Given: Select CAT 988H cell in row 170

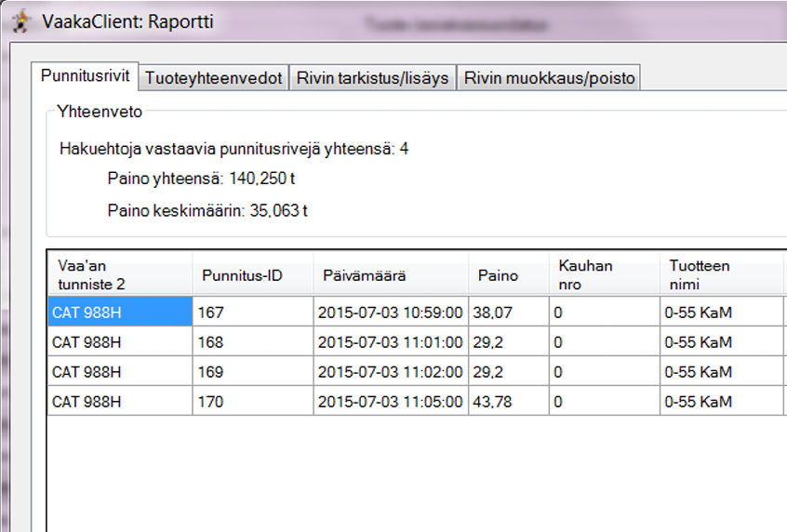Looking at the screenshot, I should (x=120, y=401).
